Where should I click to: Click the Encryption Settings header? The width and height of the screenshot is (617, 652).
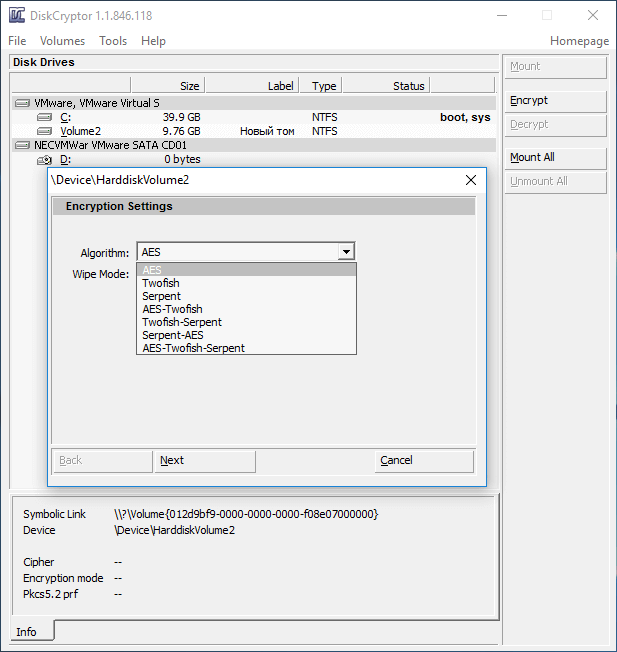(264, 206)
